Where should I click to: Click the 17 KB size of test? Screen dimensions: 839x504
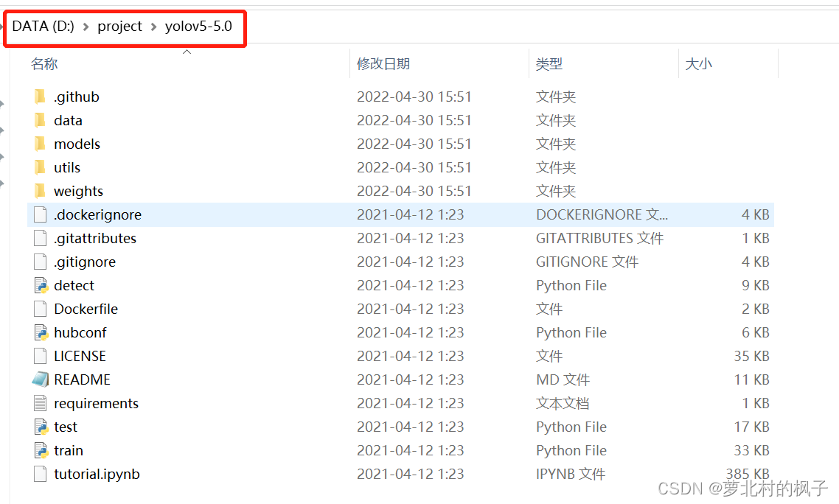(x=752, y=427)
